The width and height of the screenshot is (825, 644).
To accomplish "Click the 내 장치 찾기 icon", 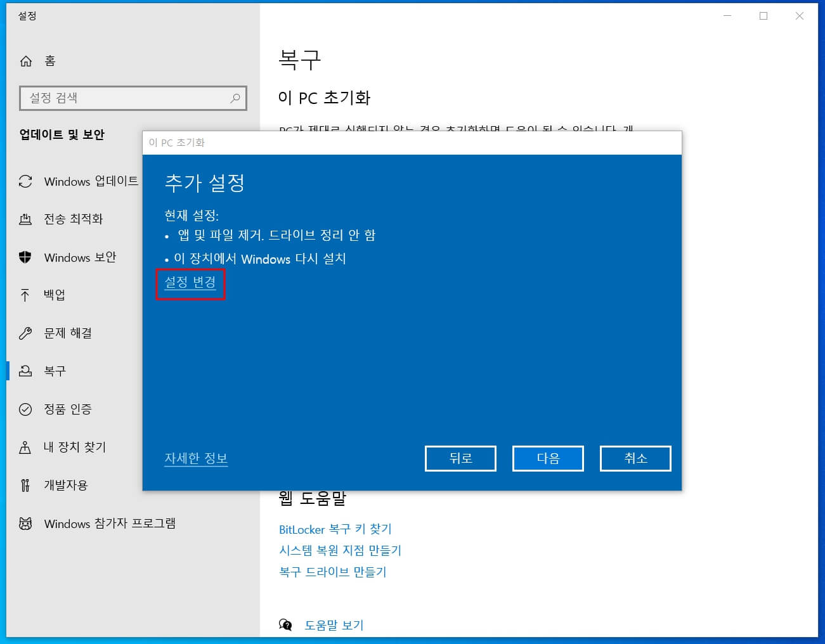I will [25, 447].
